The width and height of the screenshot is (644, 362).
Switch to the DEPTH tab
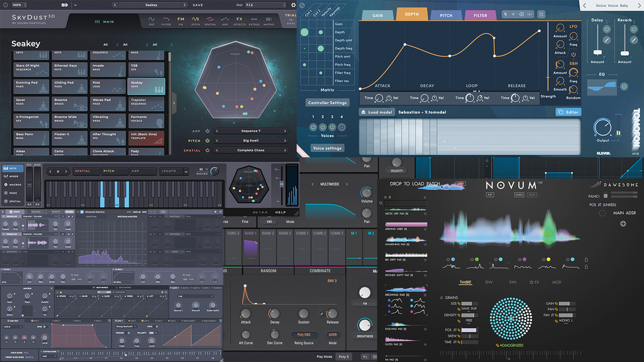[412, 13]
